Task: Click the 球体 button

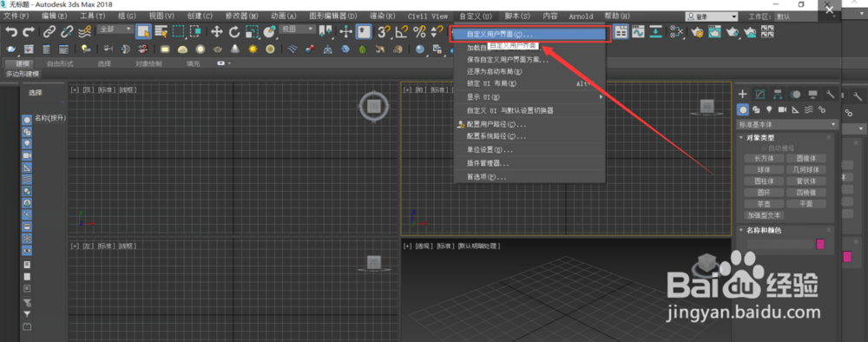Action: click(763, 169)
